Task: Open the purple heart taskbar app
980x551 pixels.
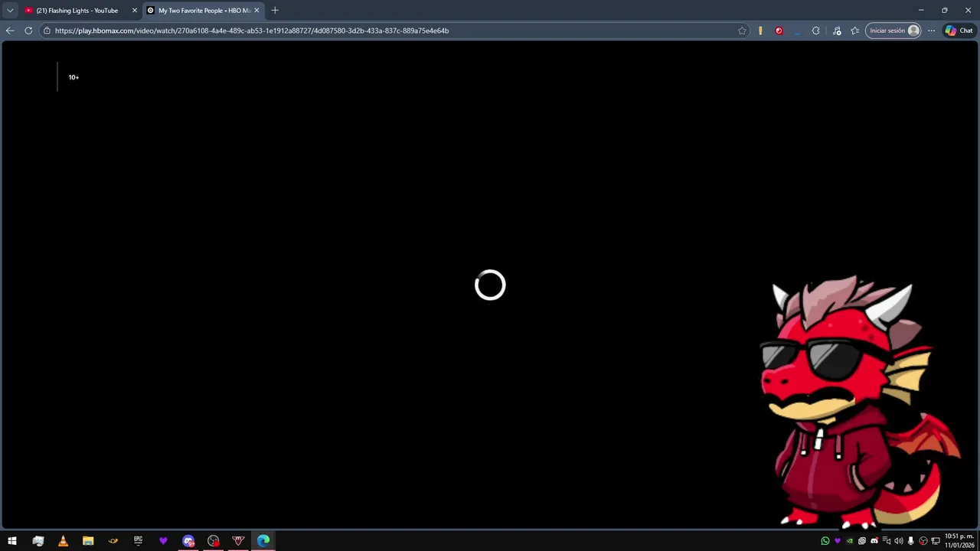Action: point(163,541)
